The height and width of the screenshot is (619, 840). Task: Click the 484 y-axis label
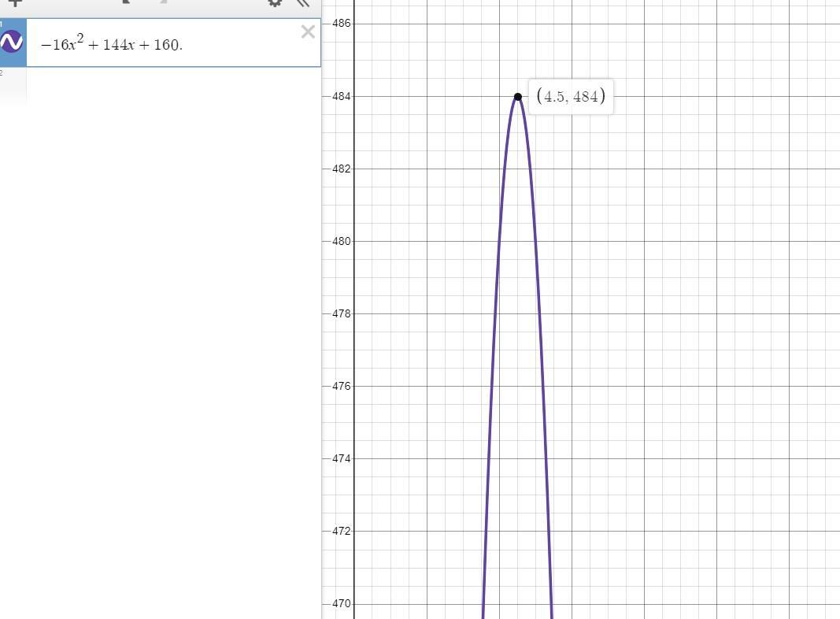click(x=341, y=96)
